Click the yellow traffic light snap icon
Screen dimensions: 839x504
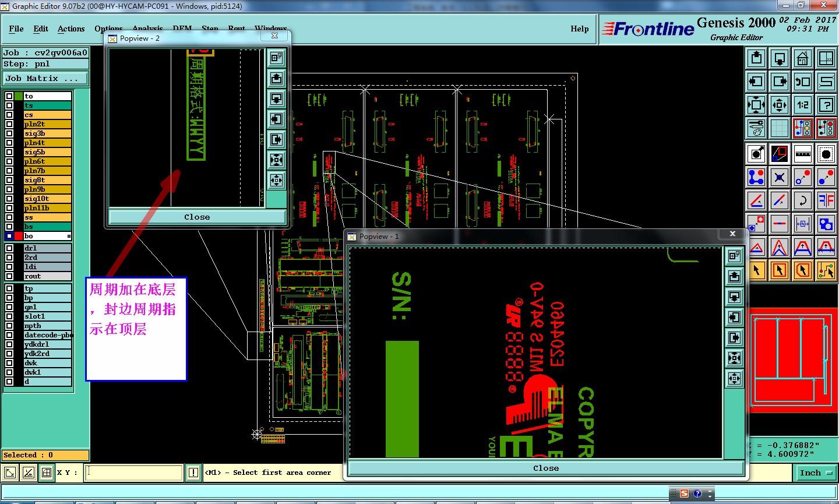point(803,128)
